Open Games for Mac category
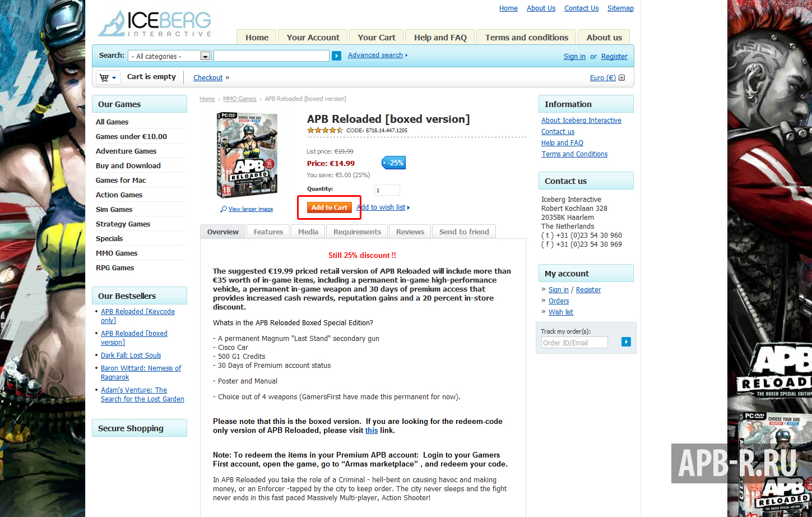Screen dimensions: 812x517 (x=121, y=181)
